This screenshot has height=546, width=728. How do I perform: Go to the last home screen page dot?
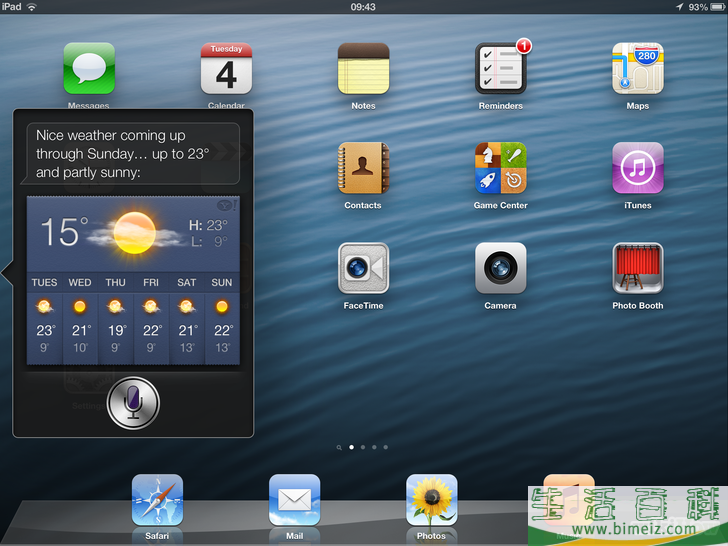tap(386, 447)
